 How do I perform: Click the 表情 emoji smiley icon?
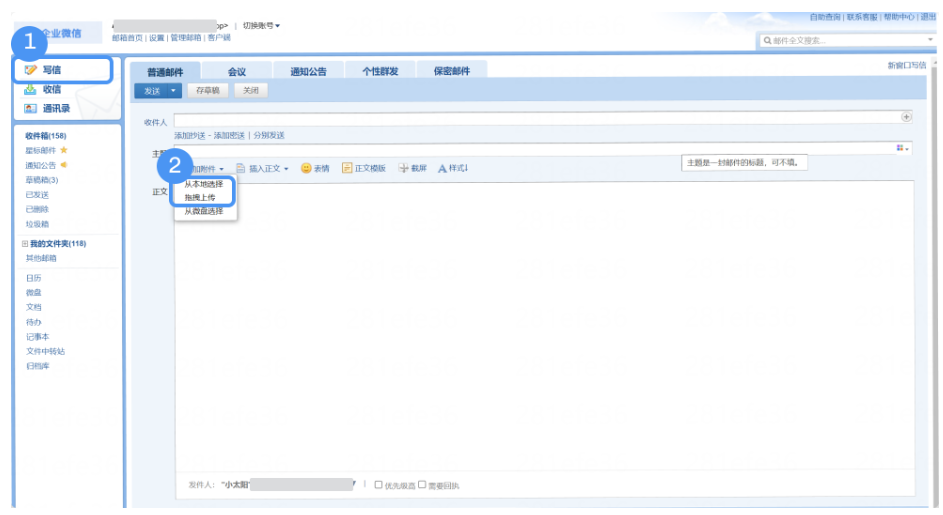[306, 168]
